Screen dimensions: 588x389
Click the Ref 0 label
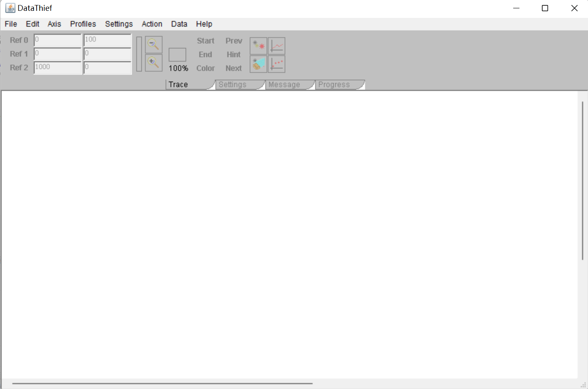(x=19, y=40)
